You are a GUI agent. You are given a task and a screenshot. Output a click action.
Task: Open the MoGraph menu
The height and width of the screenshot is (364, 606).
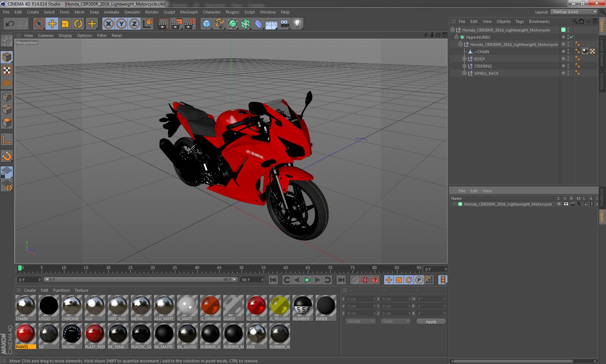[x=189, y=12]
